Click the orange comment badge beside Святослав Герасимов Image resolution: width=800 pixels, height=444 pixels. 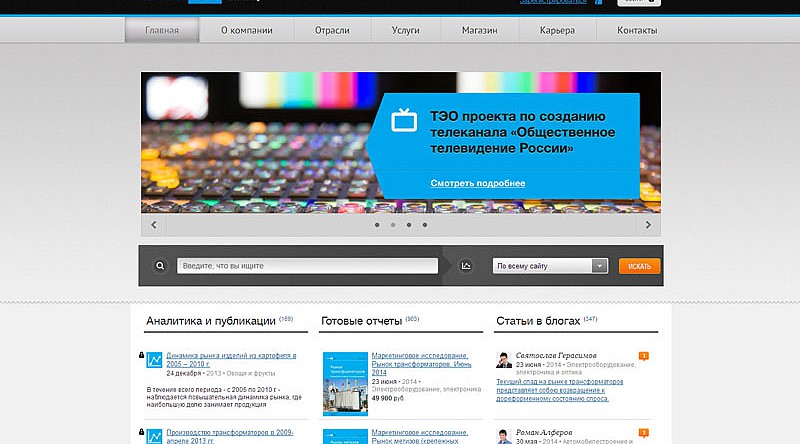(644, 356)
